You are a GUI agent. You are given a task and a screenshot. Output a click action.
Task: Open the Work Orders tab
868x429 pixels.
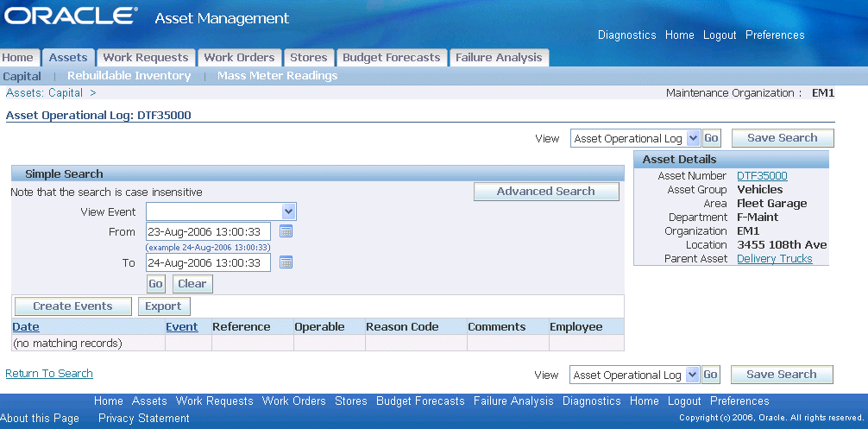tap(239, 58)
